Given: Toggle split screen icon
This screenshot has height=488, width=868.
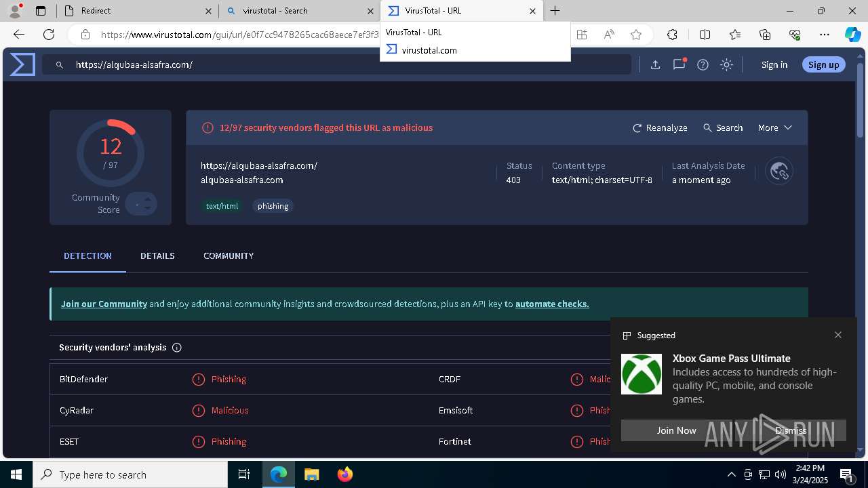Looking at the screenshot, I should (705, 35).
